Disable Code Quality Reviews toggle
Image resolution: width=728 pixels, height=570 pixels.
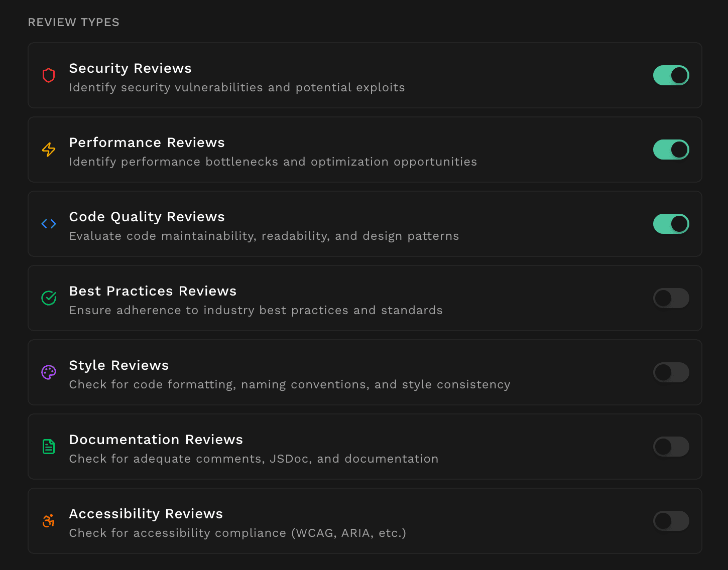671,224
